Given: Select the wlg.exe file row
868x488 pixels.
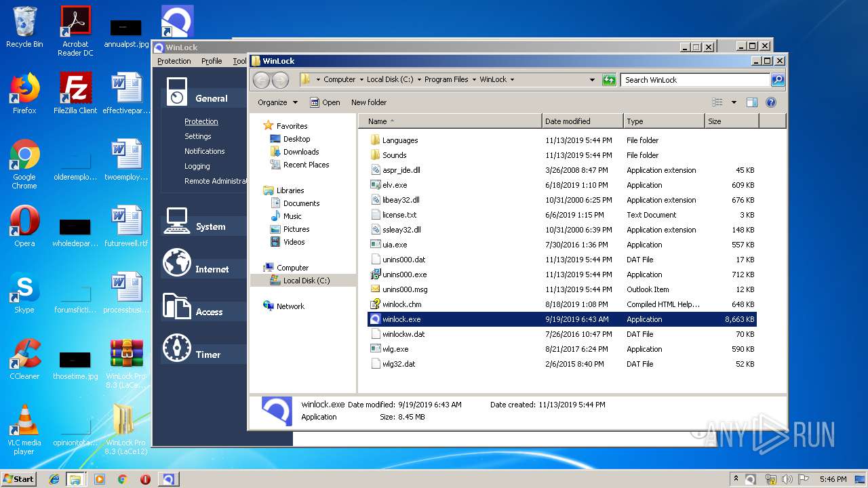Looking at the screenshot, I should click(x=562, y=349).
